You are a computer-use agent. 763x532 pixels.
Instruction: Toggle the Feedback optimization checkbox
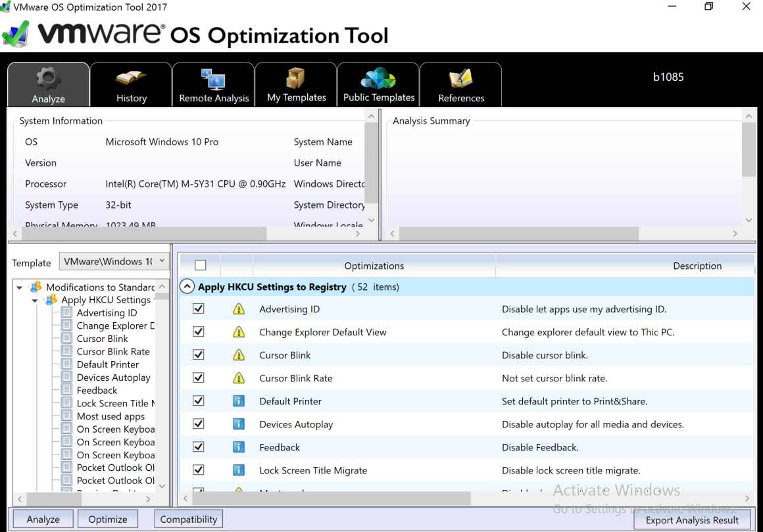(198, 447)
